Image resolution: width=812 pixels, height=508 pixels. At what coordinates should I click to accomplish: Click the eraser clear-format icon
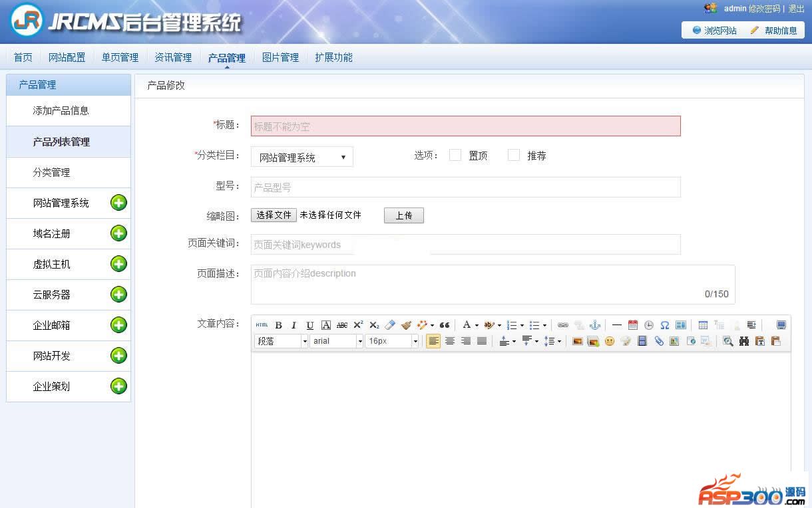click(x=390, y=325)
